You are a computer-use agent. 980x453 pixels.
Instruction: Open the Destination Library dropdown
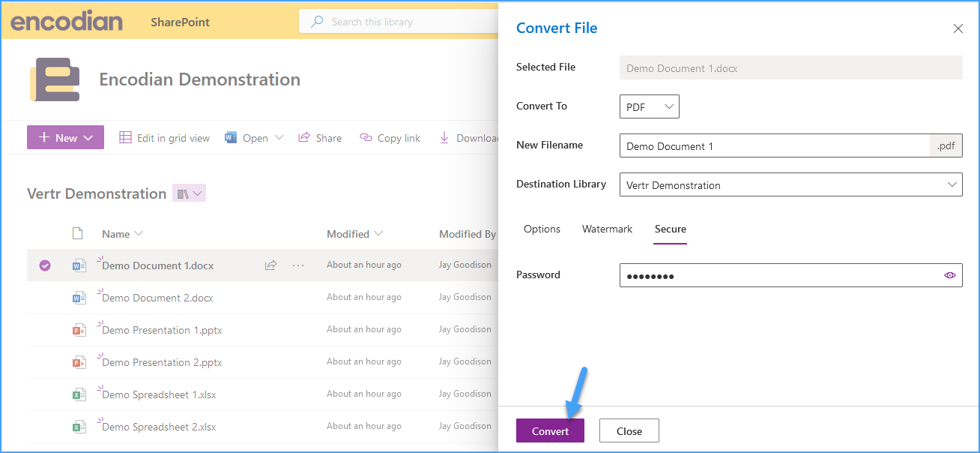(x=791, y=184)
